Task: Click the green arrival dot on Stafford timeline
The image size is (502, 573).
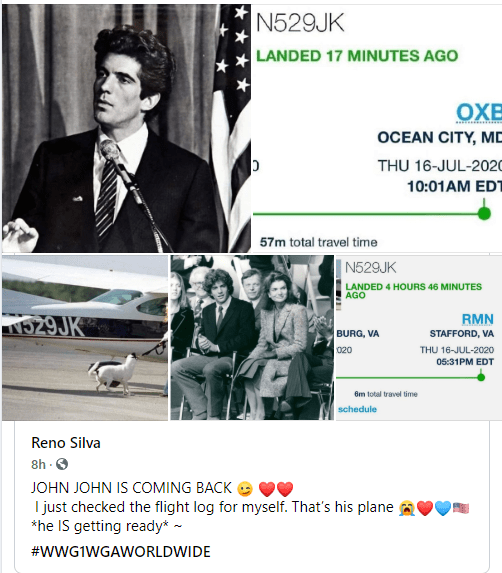Action: point(481,377)
